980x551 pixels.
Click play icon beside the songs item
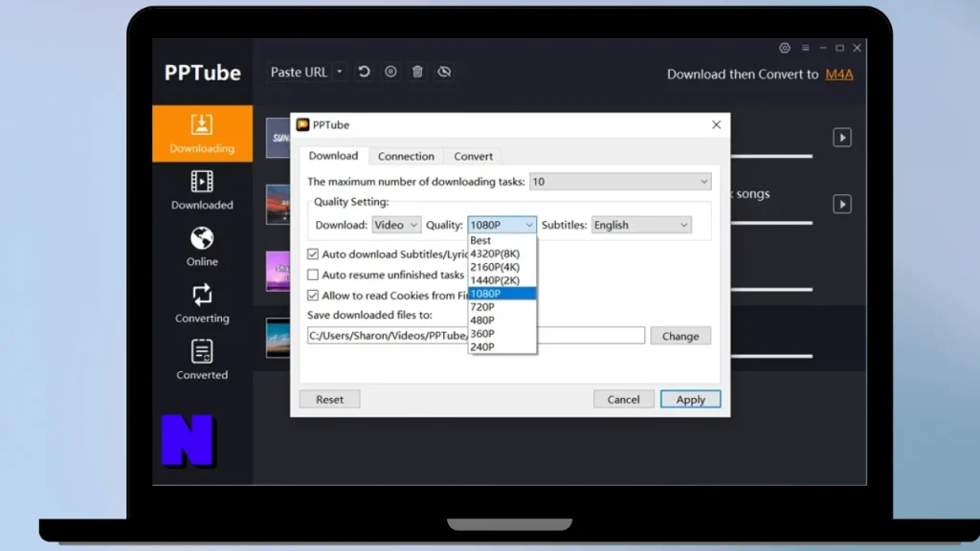point(842,205)
